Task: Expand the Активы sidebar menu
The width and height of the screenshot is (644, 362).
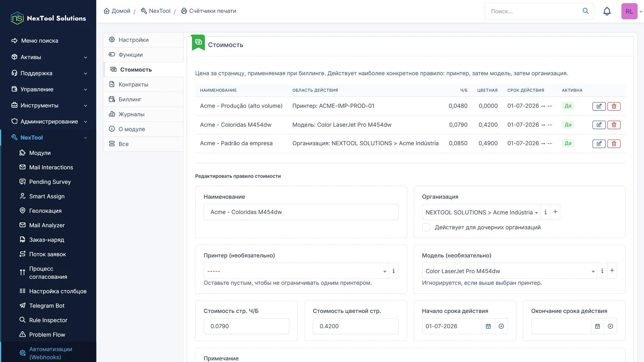Action: (x=48, y=57)
